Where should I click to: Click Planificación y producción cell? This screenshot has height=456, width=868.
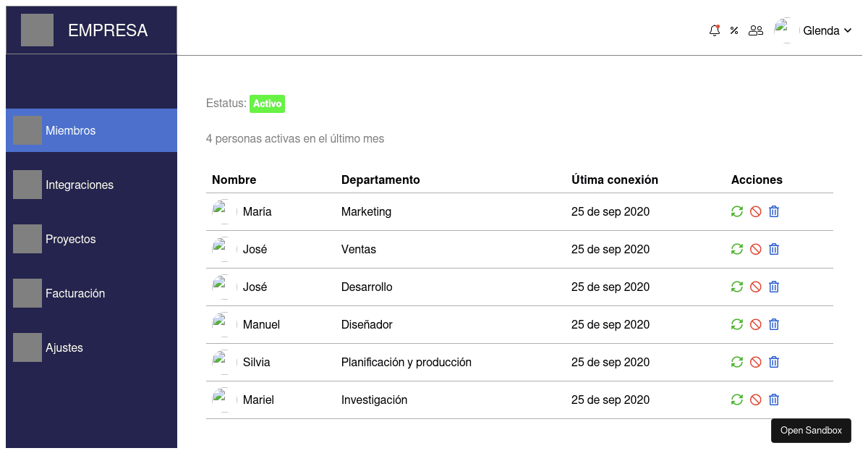(407, 362)
